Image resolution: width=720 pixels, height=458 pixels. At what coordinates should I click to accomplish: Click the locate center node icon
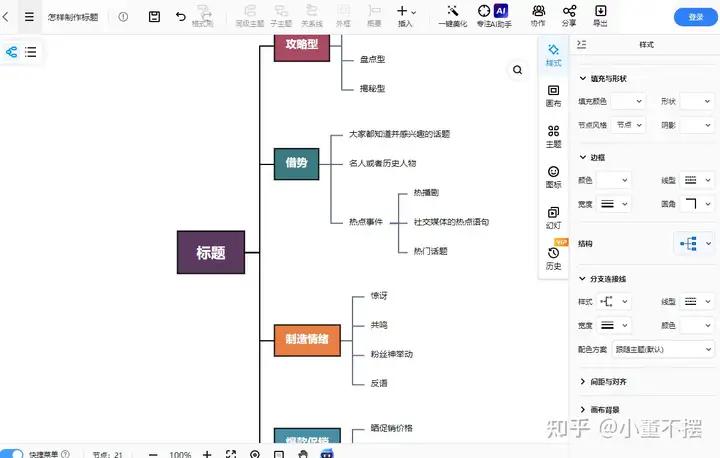pyautogui.click(x=255, y=454)
